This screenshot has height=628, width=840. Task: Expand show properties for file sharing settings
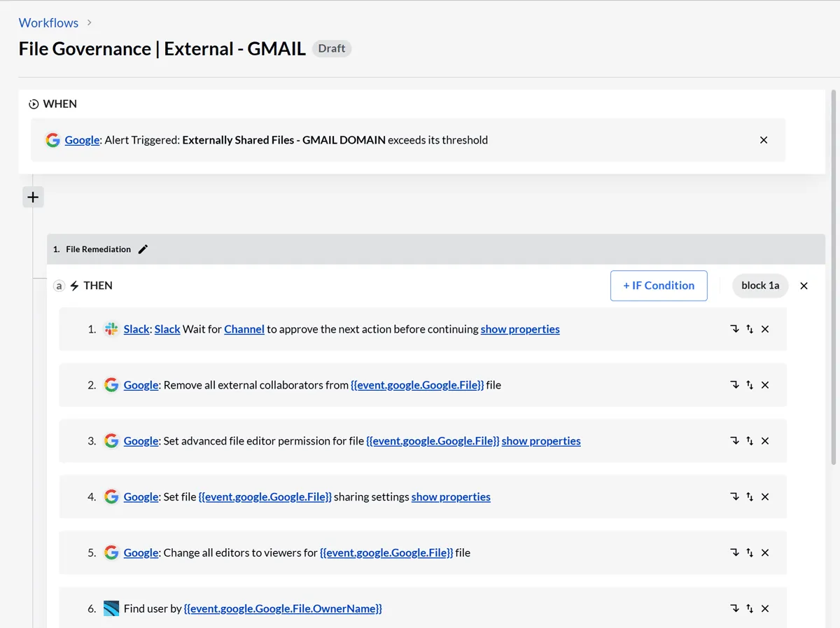[451, 497]
